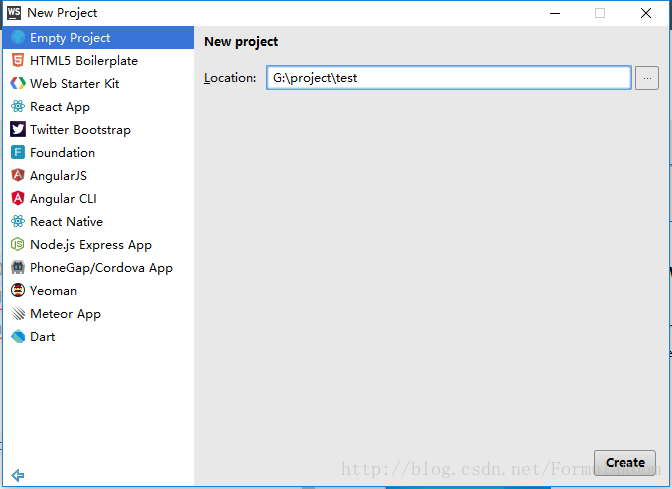The height and width of the screenshot is (489, 672).
Task: Click the WebStorm WS logo in title bar
Action: click(x=14, y=13)
